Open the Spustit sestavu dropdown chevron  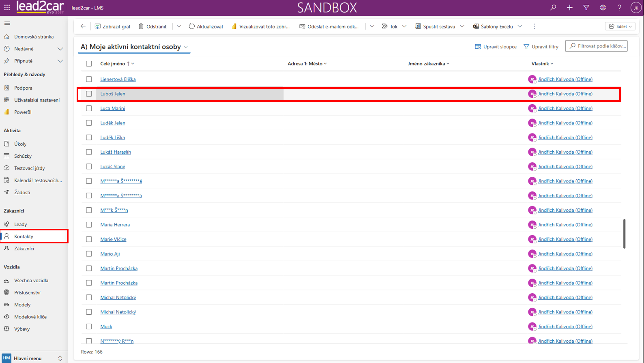click(462, 26)
